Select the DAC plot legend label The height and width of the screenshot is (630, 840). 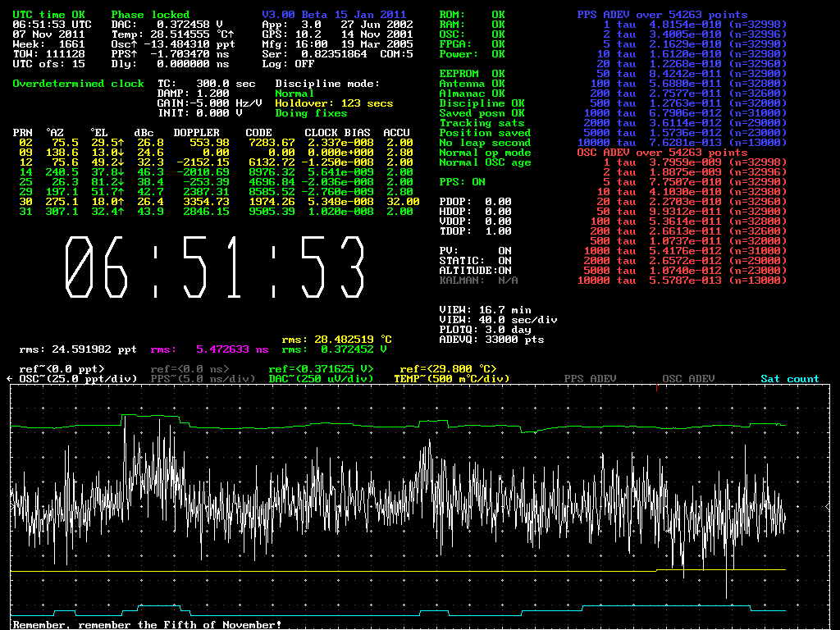pos(321,379)
